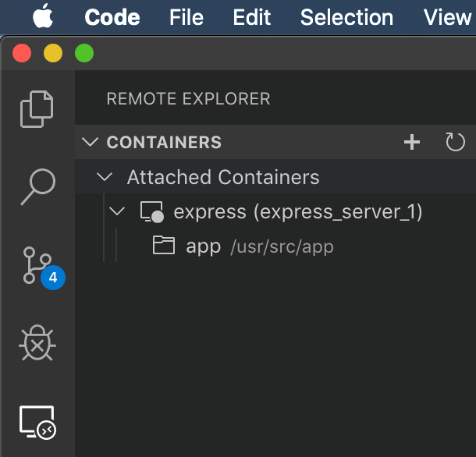This screenshot has width=476, height=457.
Task: Click the app folder icon
Action: tap(164, 246)
